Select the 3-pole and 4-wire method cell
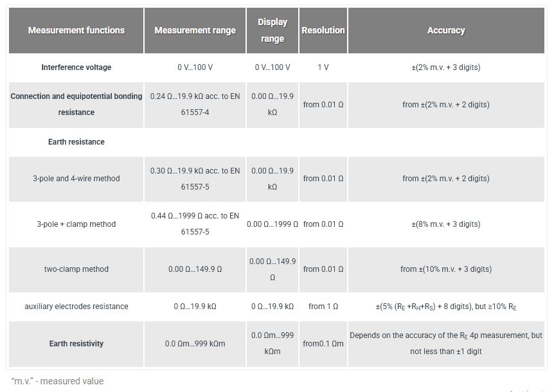The image size is (554, 392). [x=76, y=179]
